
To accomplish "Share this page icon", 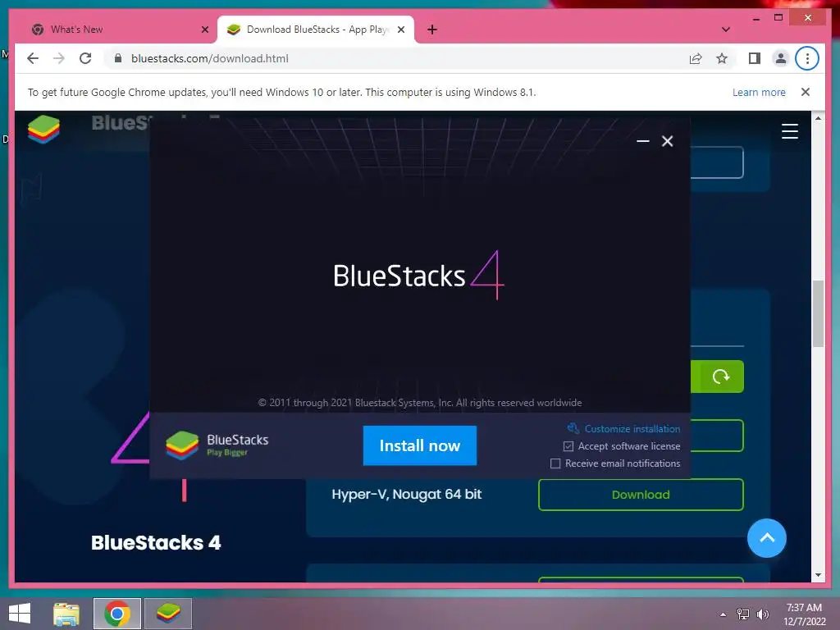I will 696,58.
